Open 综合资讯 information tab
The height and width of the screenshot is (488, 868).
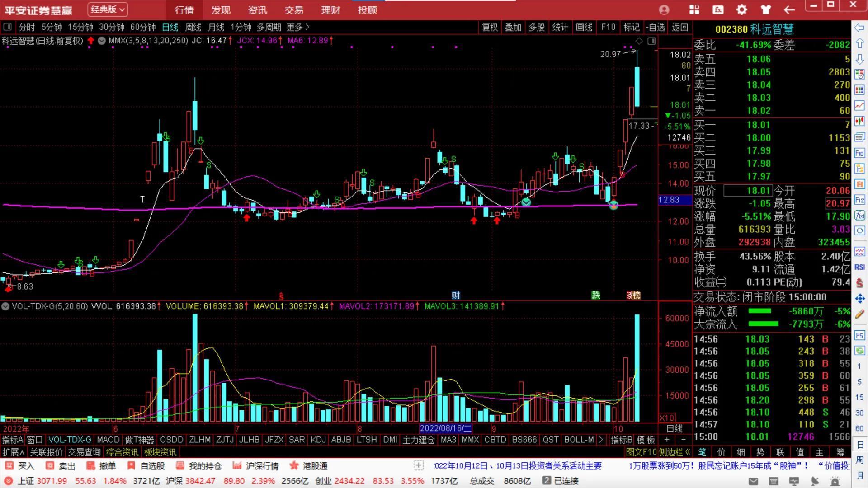(x=122, y=452)
